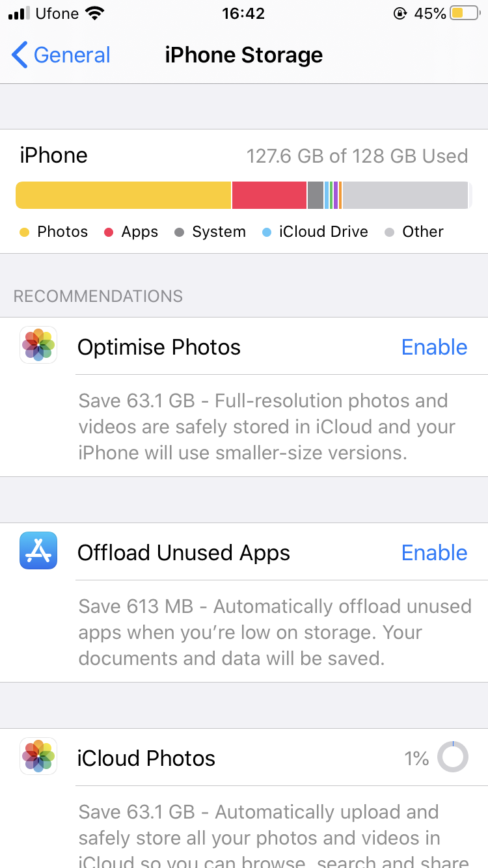Viewport: 488px width, 868px height.
Task: Tap the iCloud Photos row title
Action: click(146, 759)
